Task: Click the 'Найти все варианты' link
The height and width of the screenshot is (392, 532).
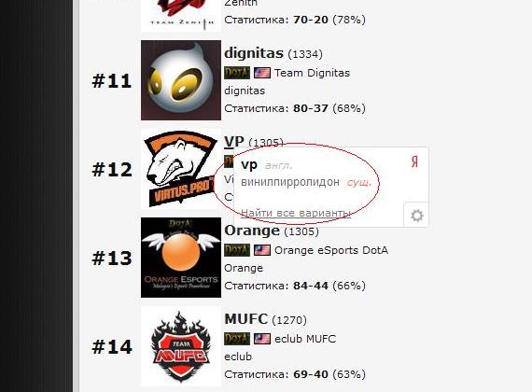Action: tap(296, 213)
